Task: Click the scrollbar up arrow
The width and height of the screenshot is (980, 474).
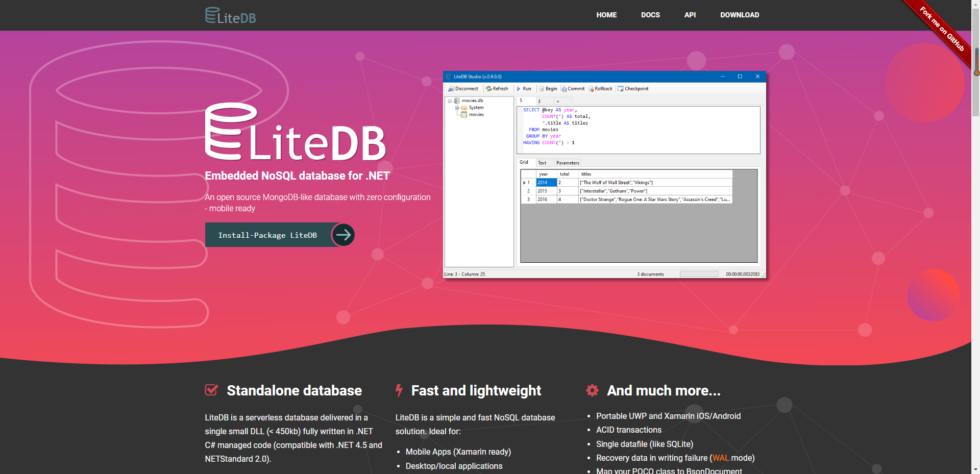Action: tap(976, 4)
